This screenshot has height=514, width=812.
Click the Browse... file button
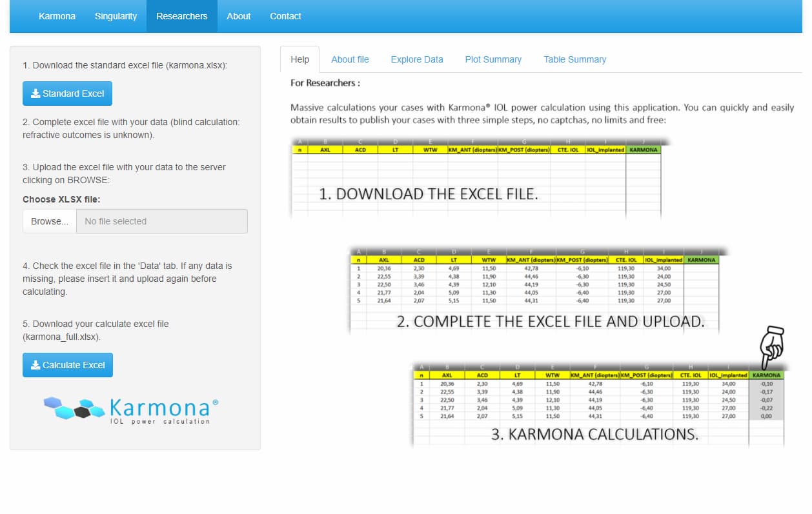pyautogui.click(x=50, y=221)
